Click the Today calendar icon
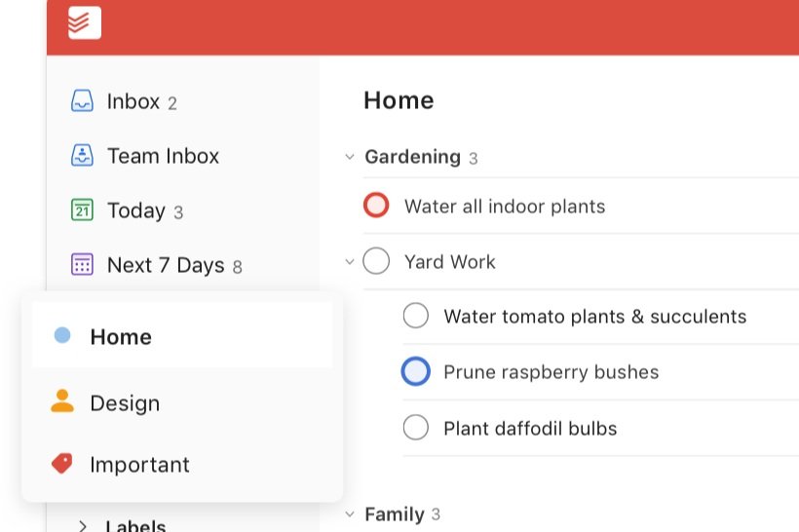 pyautogui.click(x=82, y=209)
